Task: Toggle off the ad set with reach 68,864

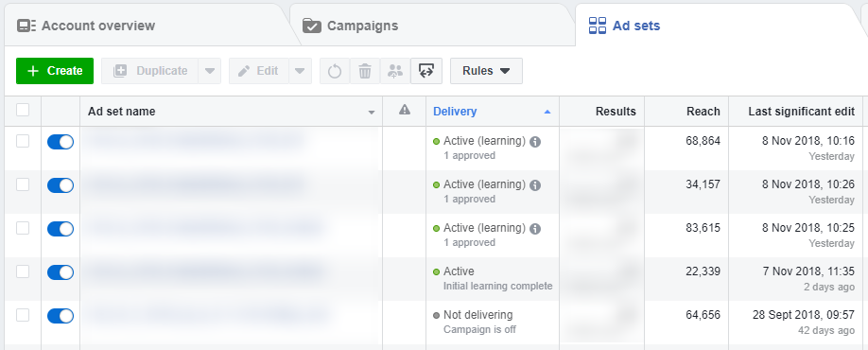Action: [61, 142]
